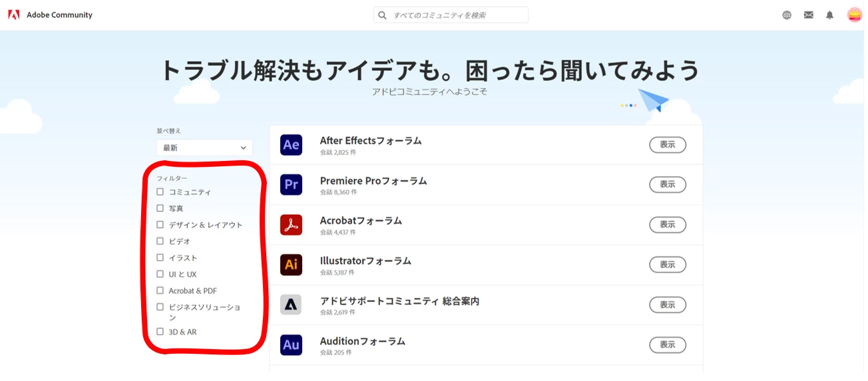Image resolution: width=868 pixels, height=381 pixels.
Task: Click the 会話 205 件 count text
Action: (336, 352)
